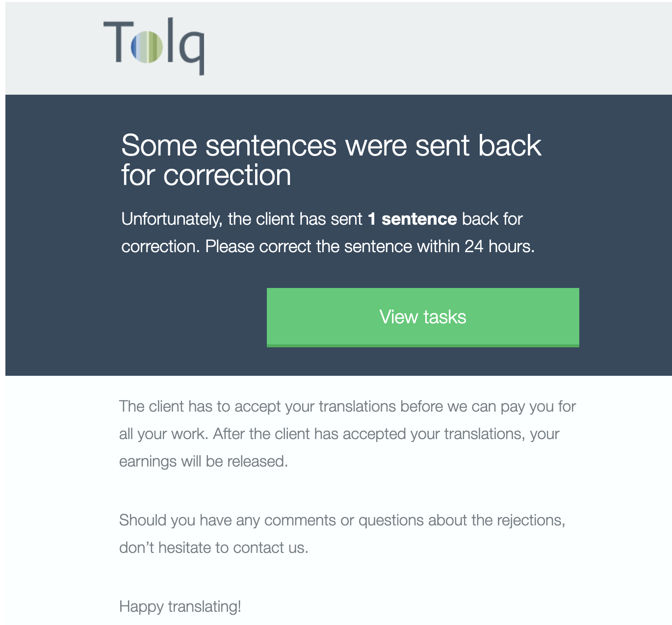This screenshot has width=672, height=625.
Task: Click 'Should you have any comments' line
Action: click(342, 521)
